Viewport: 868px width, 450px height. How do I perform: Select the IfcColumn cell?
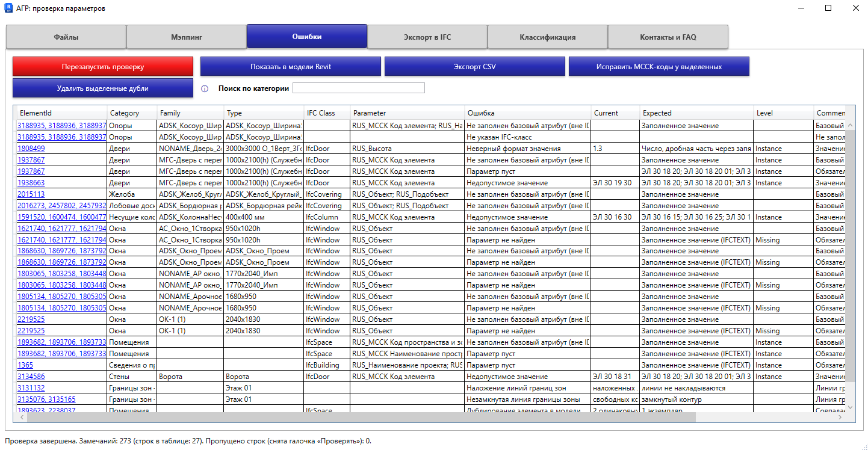pos(327,217)
